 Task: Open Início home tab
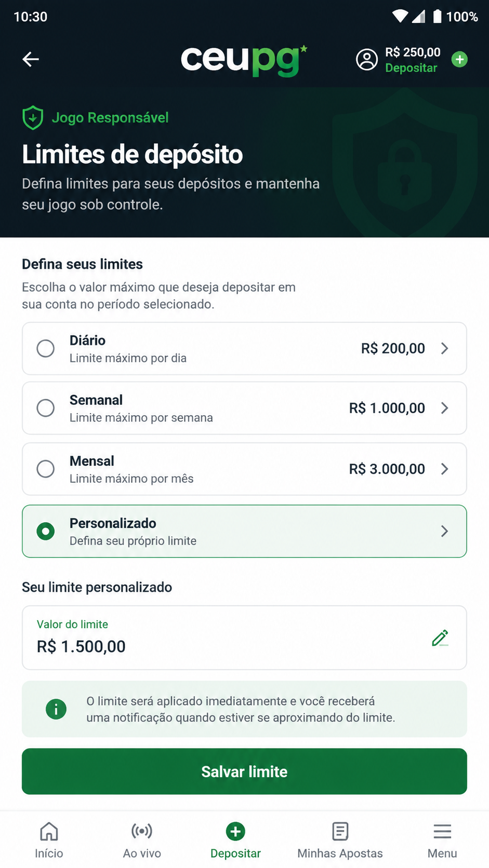(49, 840)
